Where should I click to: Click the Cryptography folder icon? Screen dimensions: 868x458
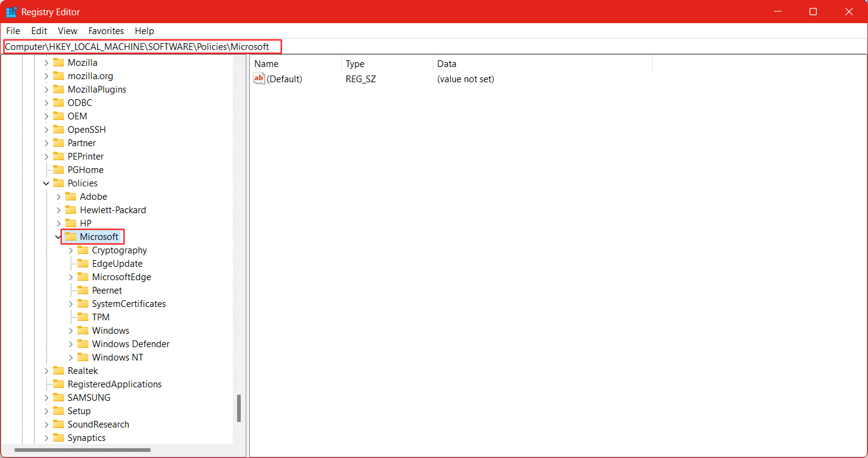83,250
